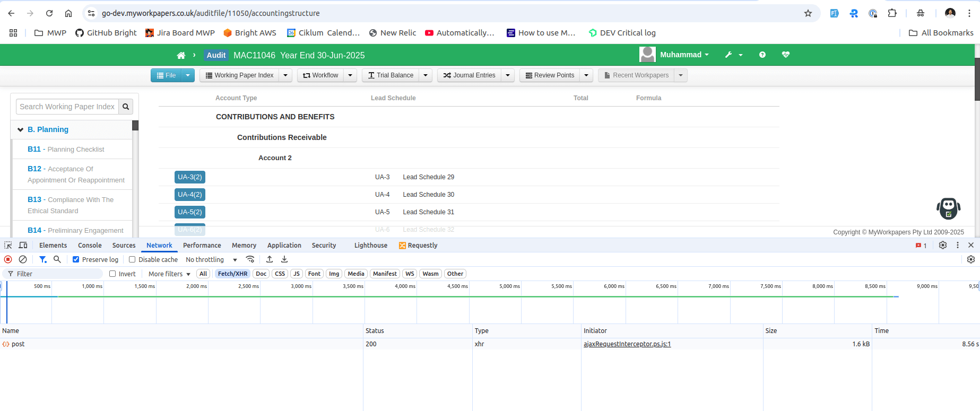Toggle the network filter funnel icon

pyautogui.click(x=42, y=259)
